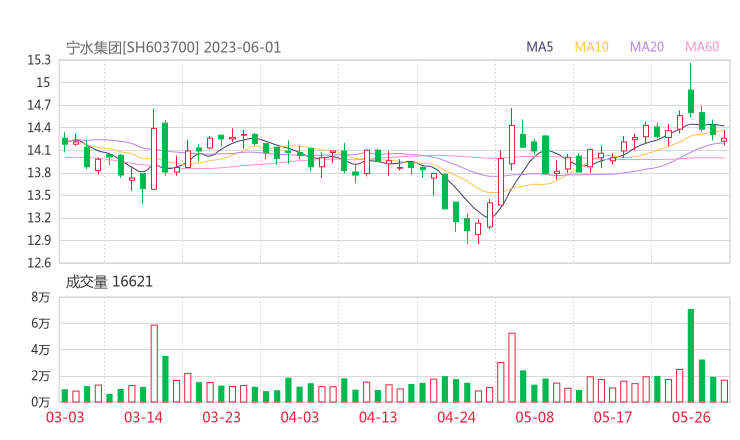Image resolution: width=740 pixels, height=440 pixels.
Task: Click the 13.5 price axis value
Action: pos(39,195)
